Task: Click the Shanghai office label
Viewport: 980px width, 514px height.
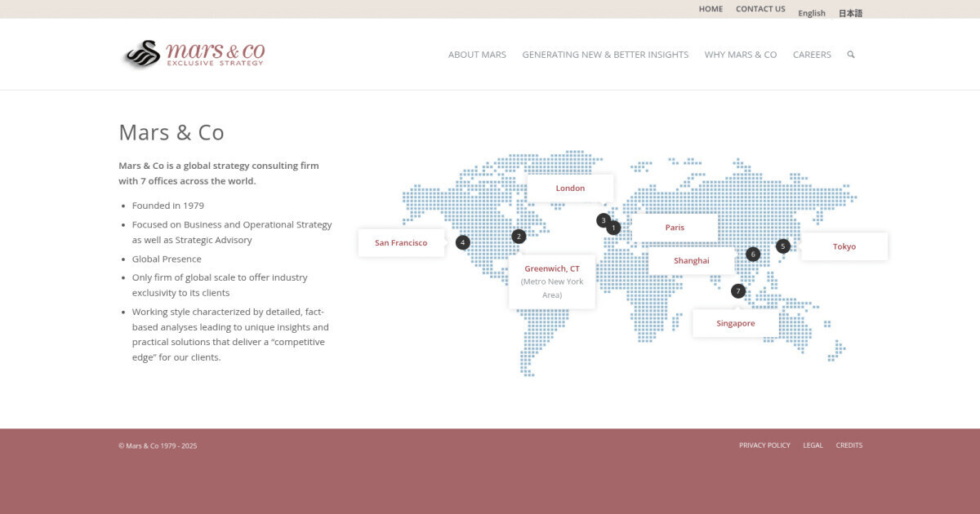Action: pos(692,261)
